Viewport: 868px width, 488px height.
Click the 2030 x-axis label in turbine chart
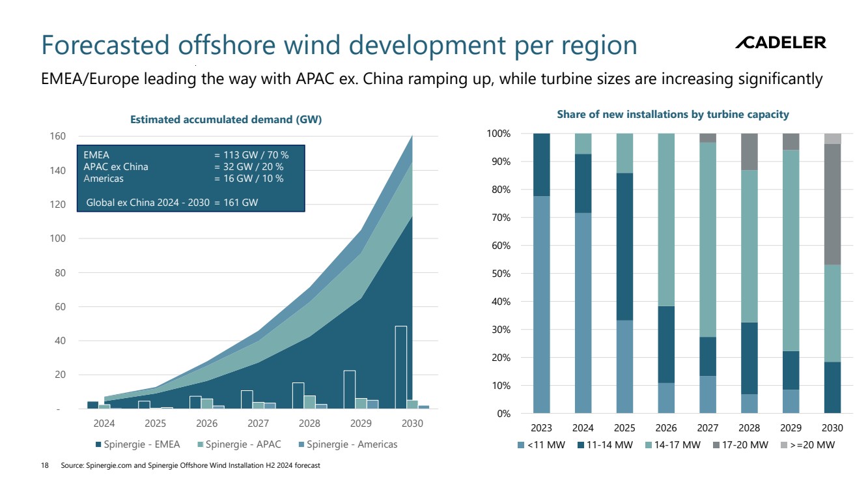pos(832,428)
